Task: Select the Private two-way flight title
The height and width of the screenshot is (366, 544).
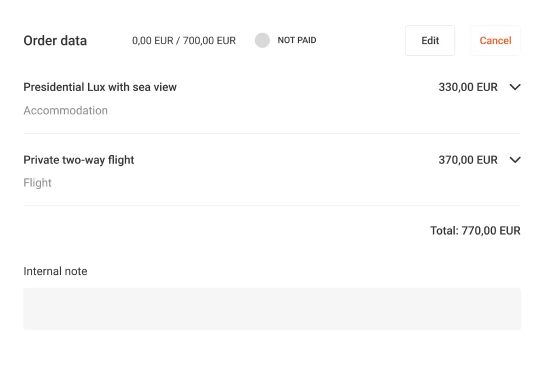Action: click(x=79, y=160)
